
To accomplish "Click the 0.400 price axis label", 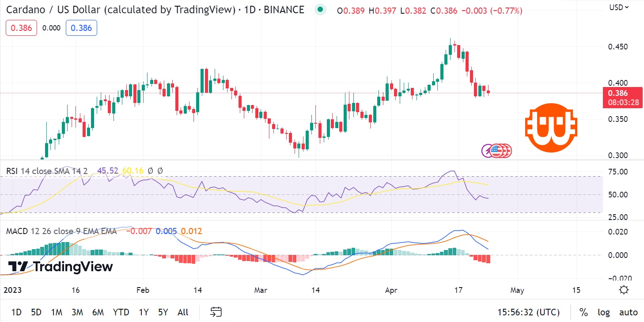I will point(618,83).
